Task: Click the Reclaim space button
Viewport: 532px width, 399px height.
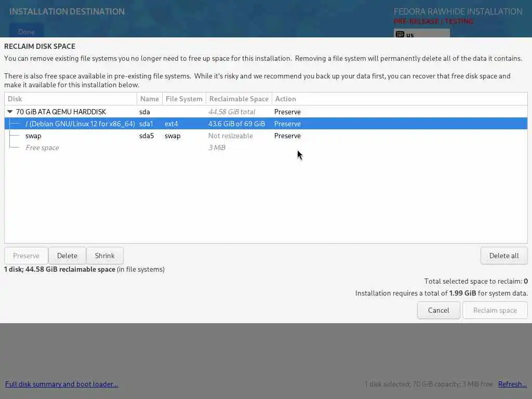Action: pos(495,311)
